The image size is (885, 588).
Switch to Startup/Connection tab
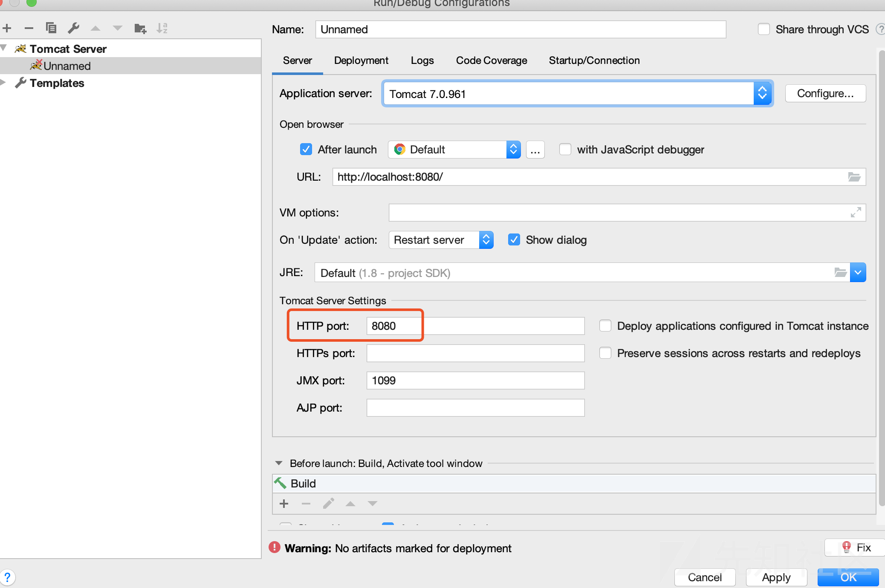point(594,61)
